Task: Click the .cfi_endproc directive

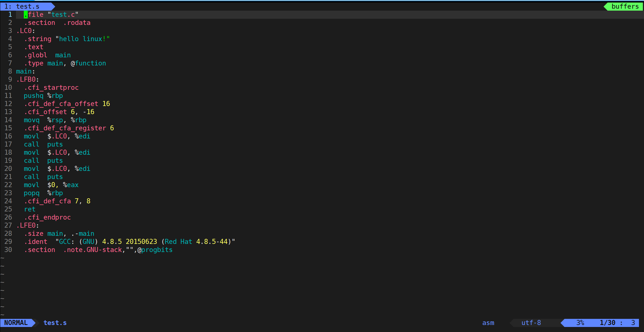Action: [47, 217]
